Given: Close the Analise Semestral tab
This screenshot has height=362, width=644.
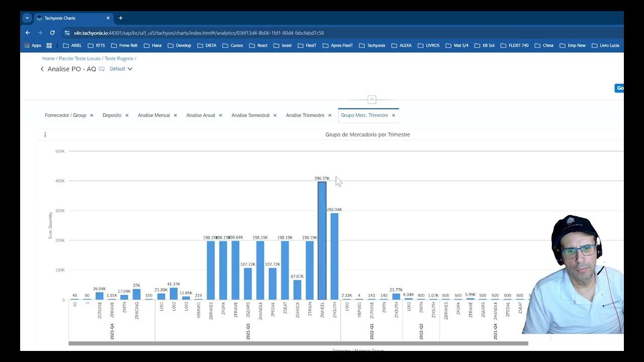Looking at the screenshot, I should coord(275,115).
